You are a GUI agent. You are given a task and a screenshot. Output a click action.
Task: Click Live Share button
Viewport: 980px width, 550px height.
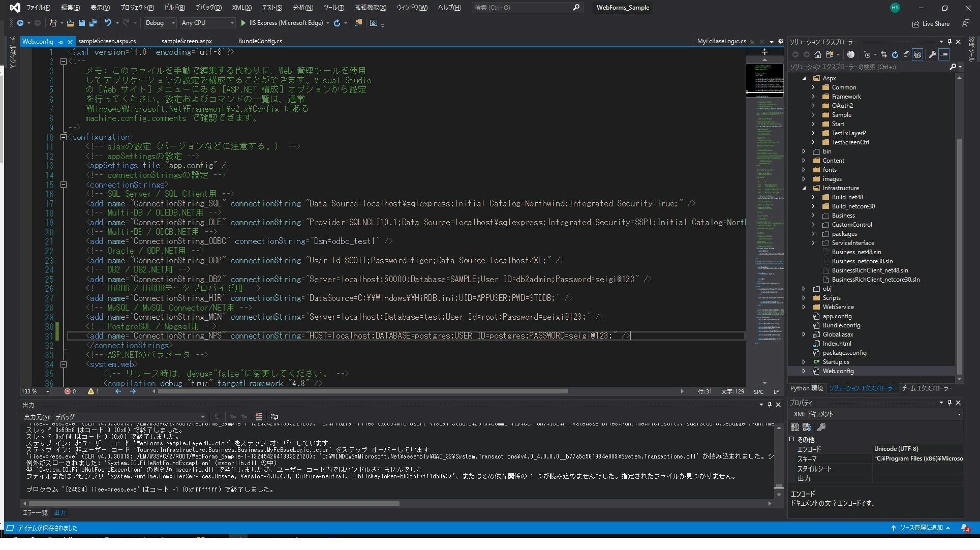point(931,24)
